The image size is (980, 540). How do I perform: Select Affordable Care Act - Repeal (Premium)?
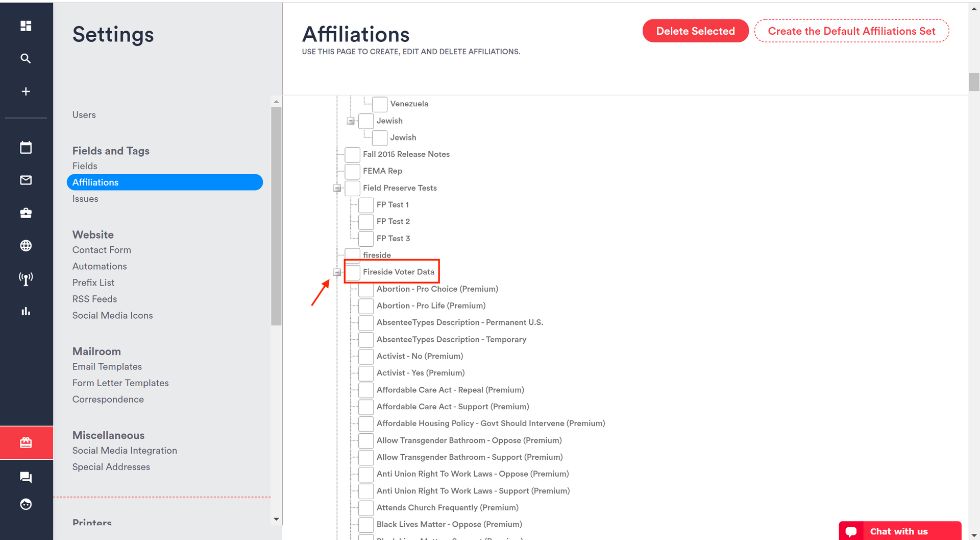click(x=450, y=390)
